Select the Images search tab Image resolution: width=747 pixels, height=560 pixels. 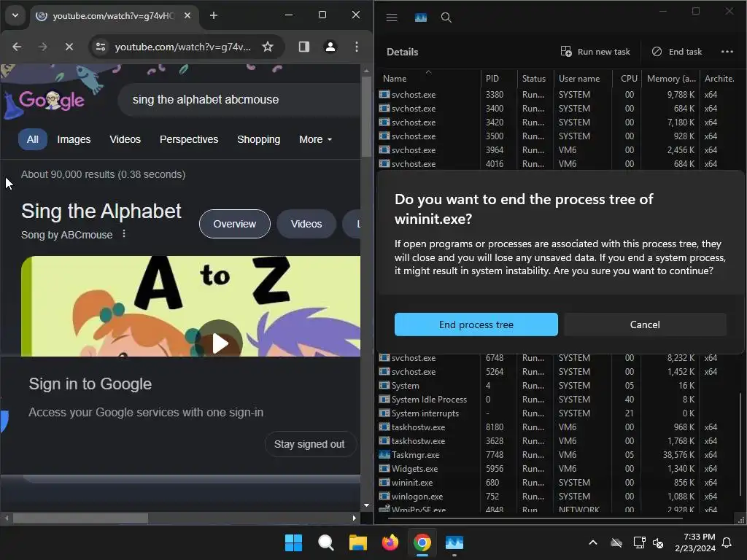coord(74,139)
